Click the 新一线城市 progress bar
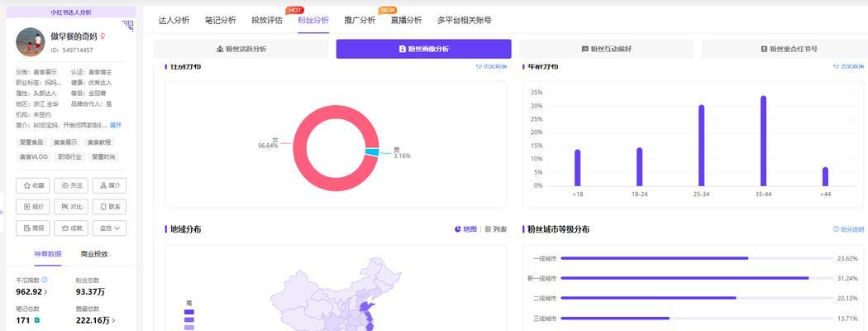The image size is (868, 331). click(696, 278)
